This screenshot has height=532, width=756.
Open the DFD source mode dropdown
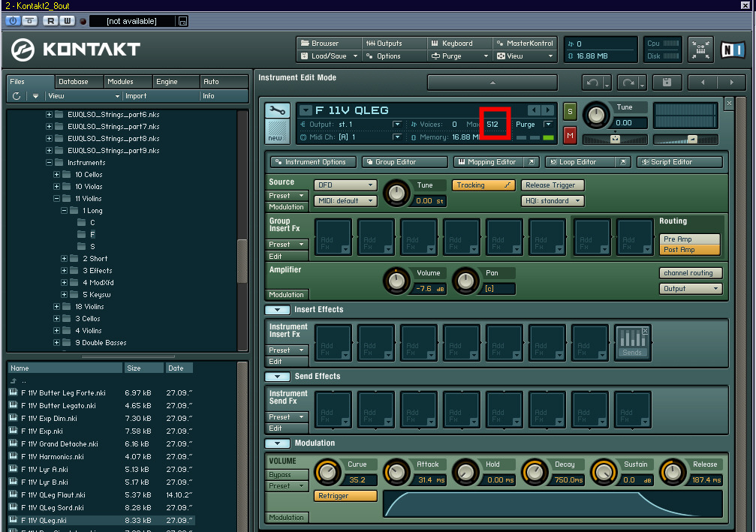345,185
